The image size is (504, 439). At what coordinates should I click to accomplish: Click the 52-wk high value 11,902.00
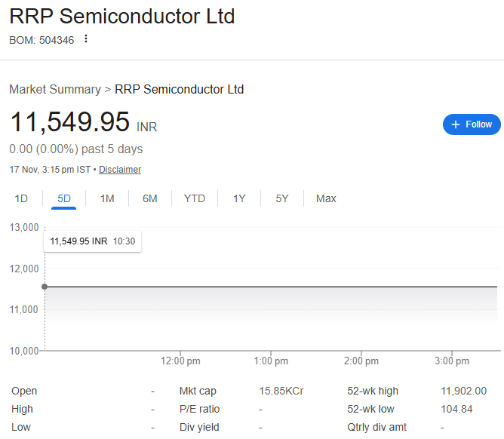tap(463, 391)
